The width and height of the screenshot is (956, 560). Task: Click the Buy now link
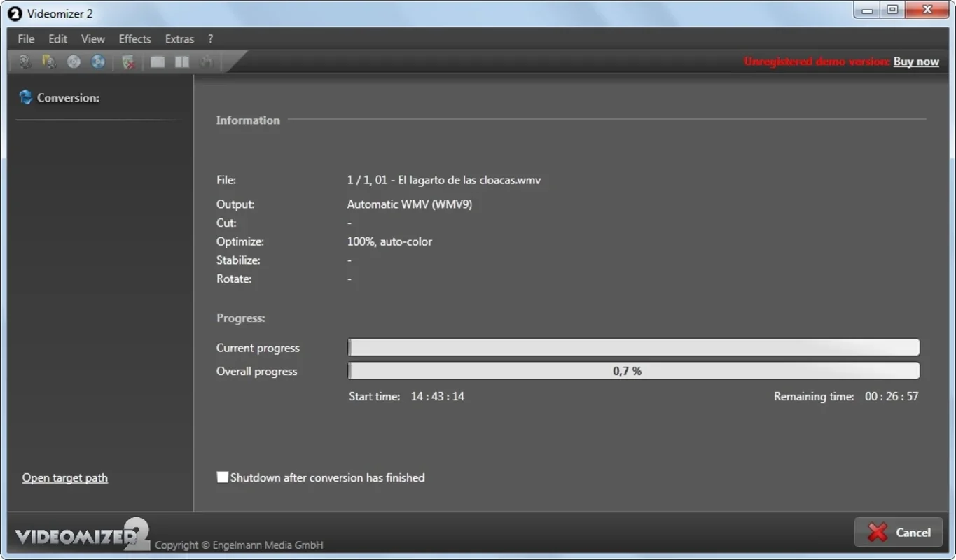916,62
